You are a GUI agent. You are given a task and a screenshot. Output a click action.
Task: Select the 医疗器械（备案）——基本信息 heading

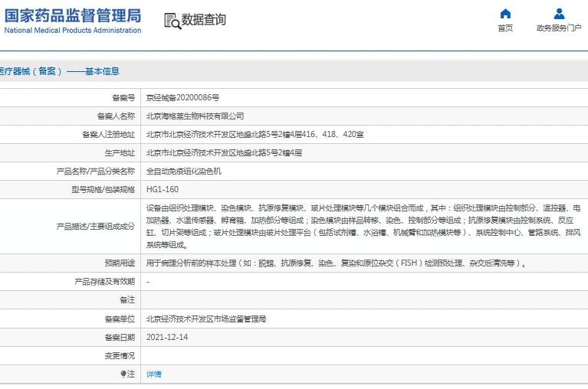coord(59,71)
